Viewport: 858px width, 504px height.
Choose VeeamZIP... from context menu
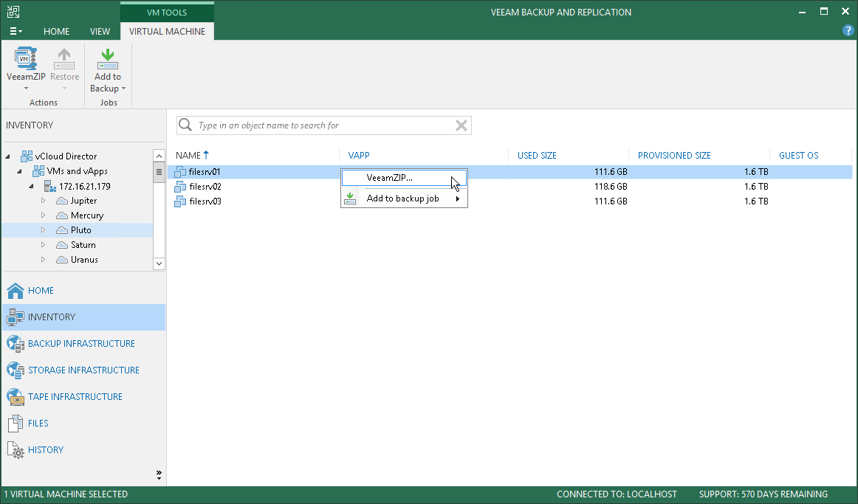coord(405,178)
